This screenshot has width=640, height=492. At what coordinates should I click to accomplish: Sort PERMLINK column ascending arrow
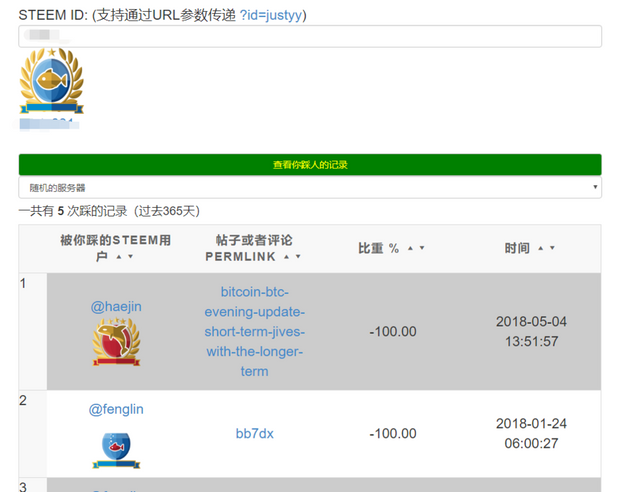(287, 257)
